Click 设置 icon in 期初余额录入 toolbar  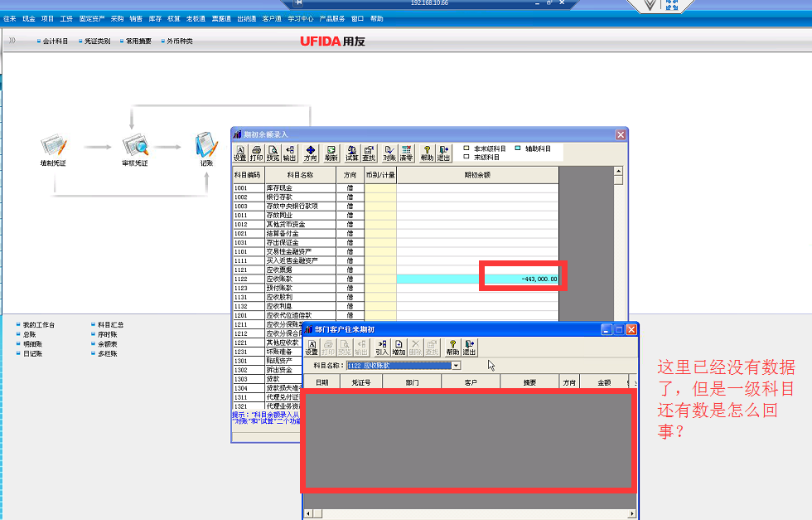[239, 153]
